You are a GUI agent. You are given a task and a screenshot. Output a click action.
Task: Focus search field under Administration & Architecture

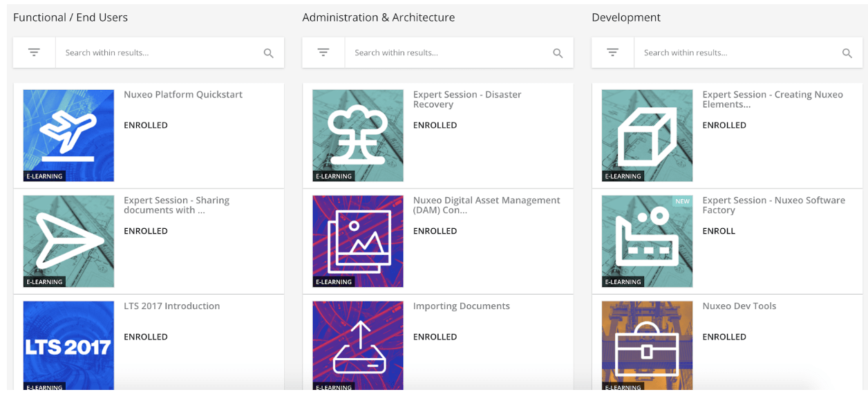pos(447,53)
